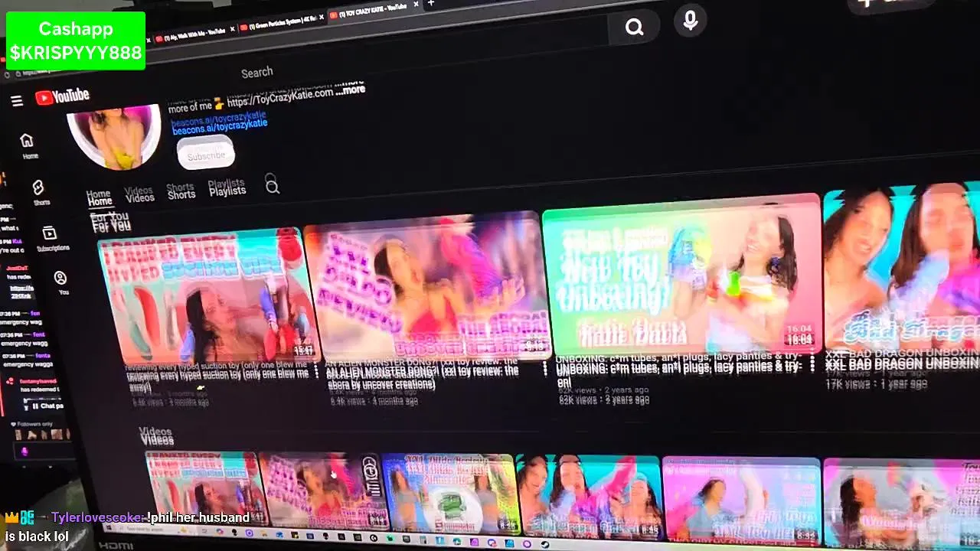Open the 'XXL BAD DRAGON UNBOXING' title
Image resolution: width=980 pixels, height=551 pixels.
coord(902,364)
